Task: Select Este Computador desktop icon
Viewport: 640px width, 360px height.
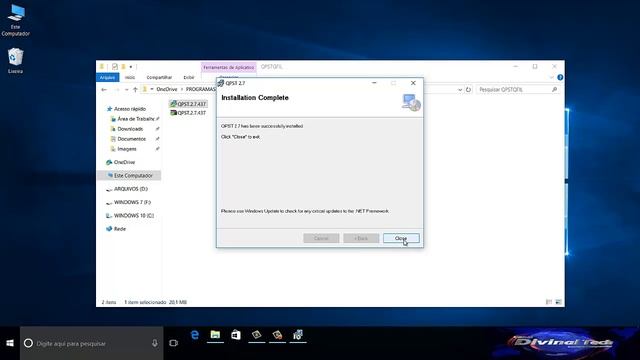Action: point(16,20)
